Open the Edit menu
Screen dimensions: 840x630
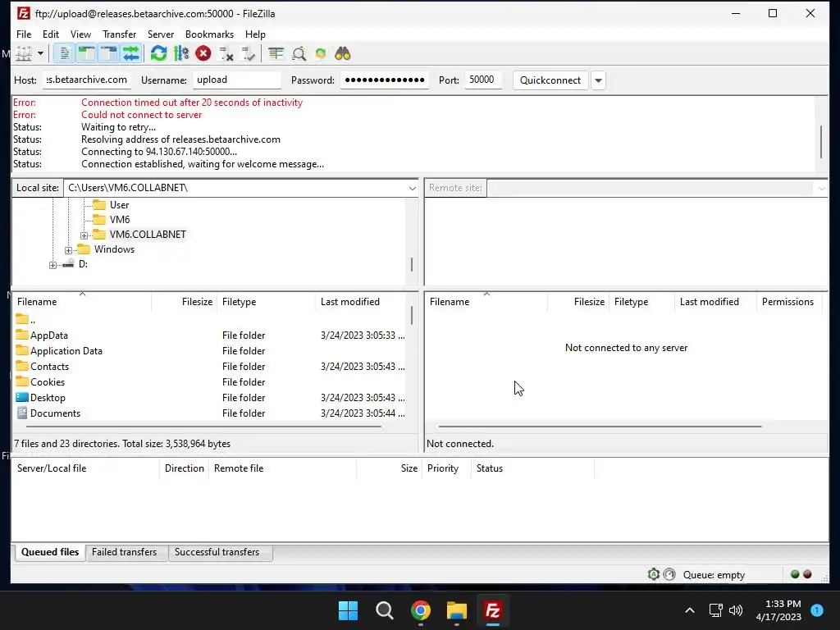pyautogui.click(x=51, y=34)
